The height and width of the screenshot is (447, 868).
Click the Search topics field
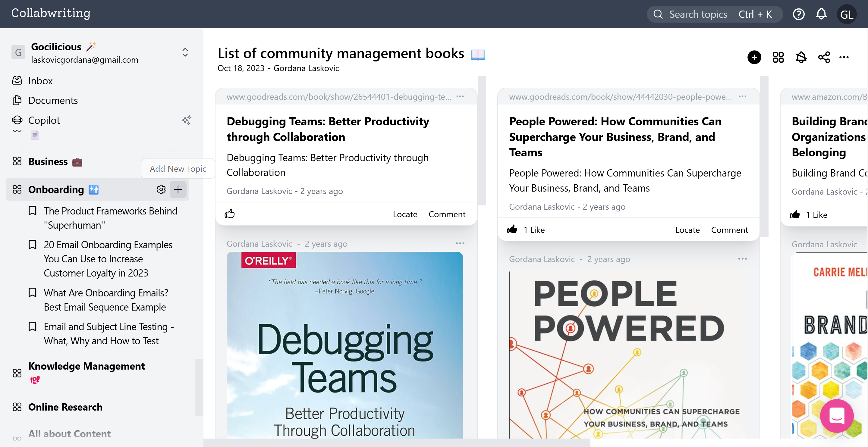coord(714,14)
